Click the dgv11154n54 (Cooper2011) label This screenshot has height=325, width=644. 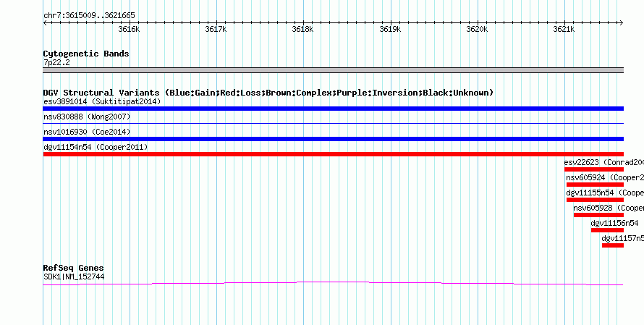pos(96,147)
